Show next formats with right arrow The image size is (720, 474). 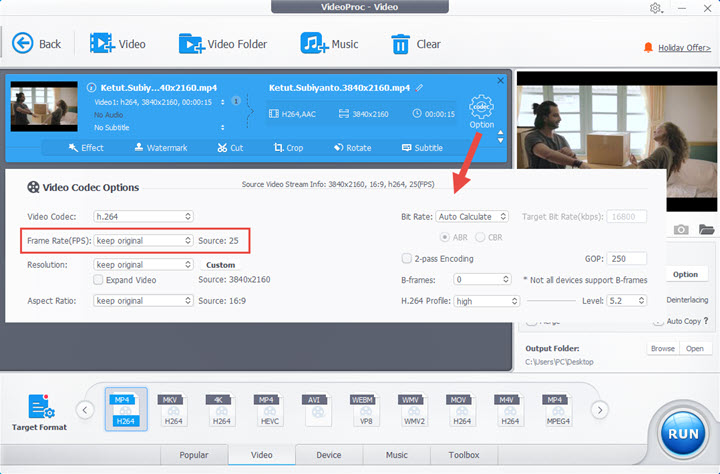(600, 410)
